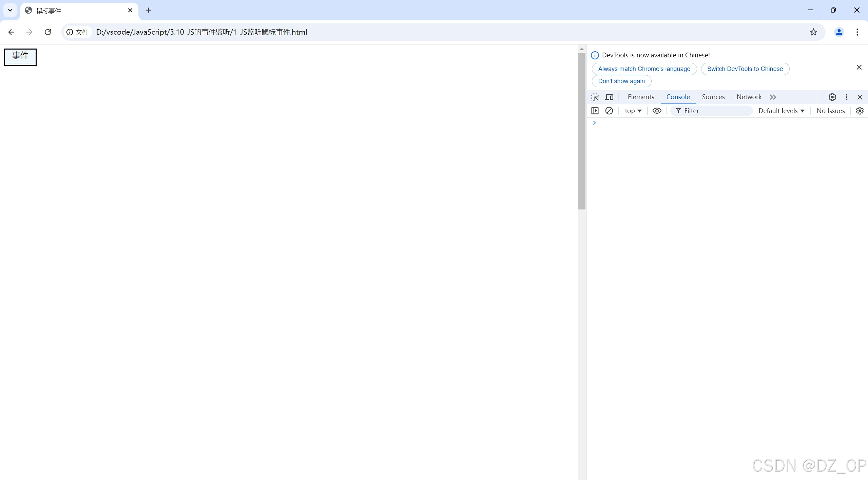Open the Default levels dropdown
Viewport: 868px width, 480px height.
[781, 111]
